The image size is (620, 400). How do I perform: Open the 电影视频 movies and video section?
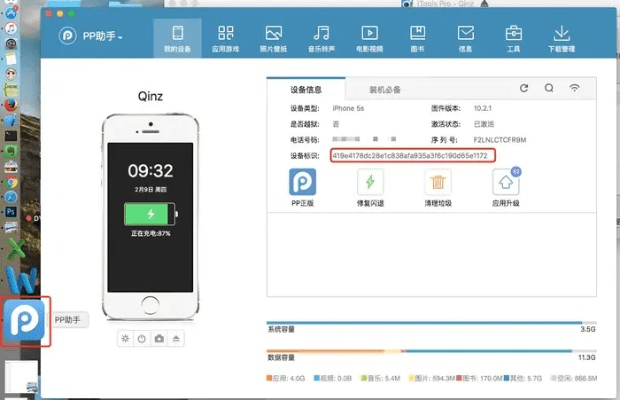pyautogui.click(x=370, y=38)
